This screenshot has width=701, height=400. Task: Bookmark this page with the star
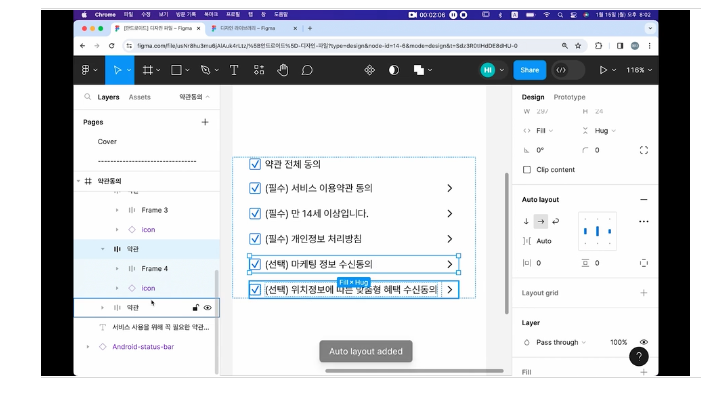click(x=578, y=46)
